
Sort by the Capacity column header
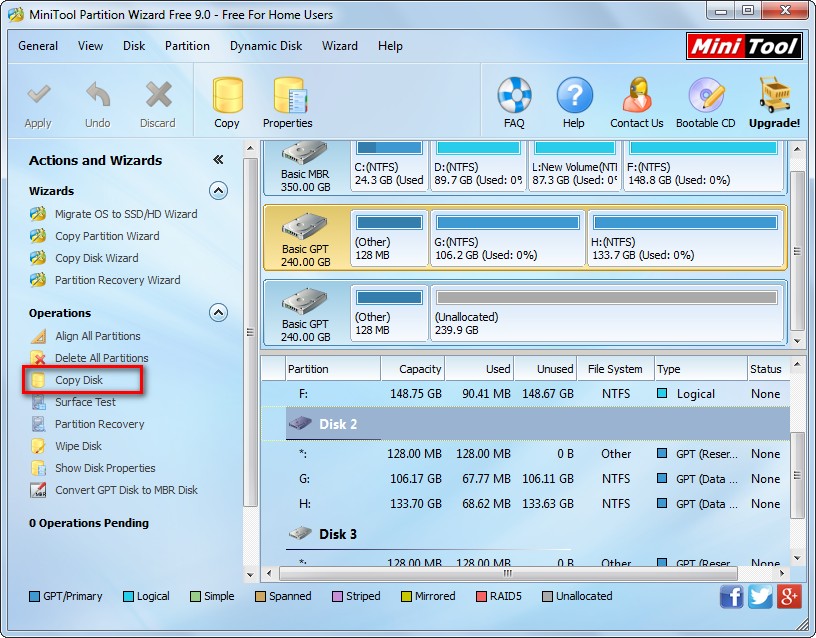413,369
